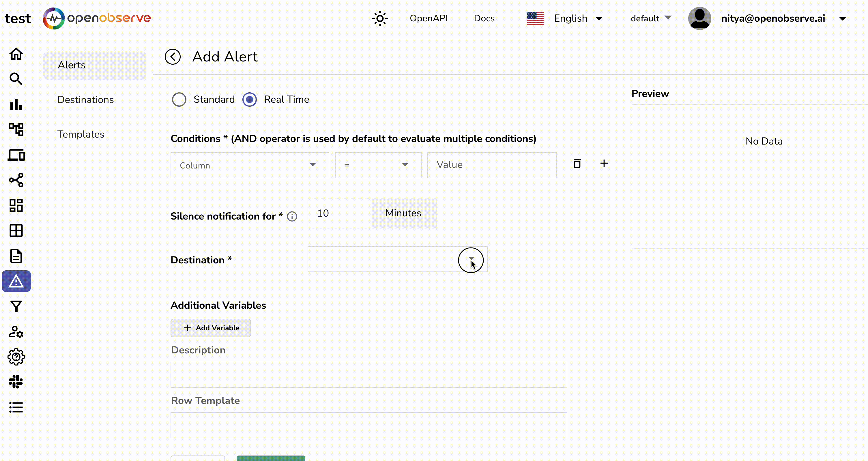Click the Integrations icon in sidebar
This screenshot has height=461, width=868.
[x=16, y=382]
